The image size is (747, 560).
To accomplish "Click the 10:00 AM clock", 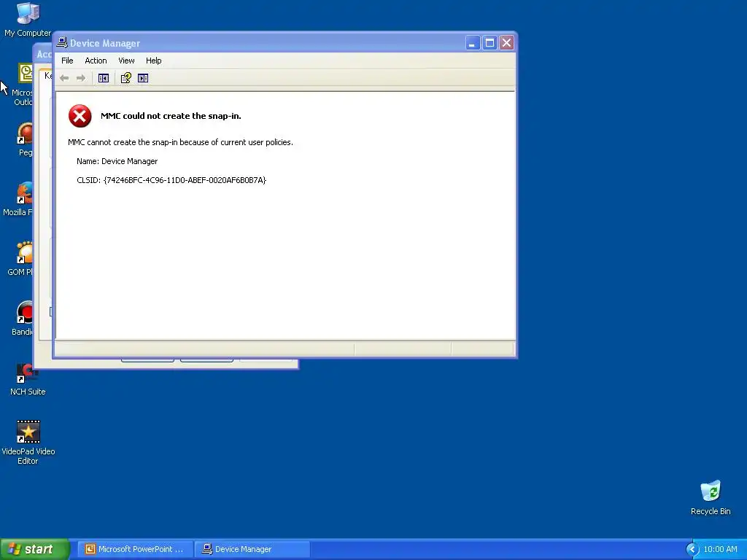I will coord(720,549).
